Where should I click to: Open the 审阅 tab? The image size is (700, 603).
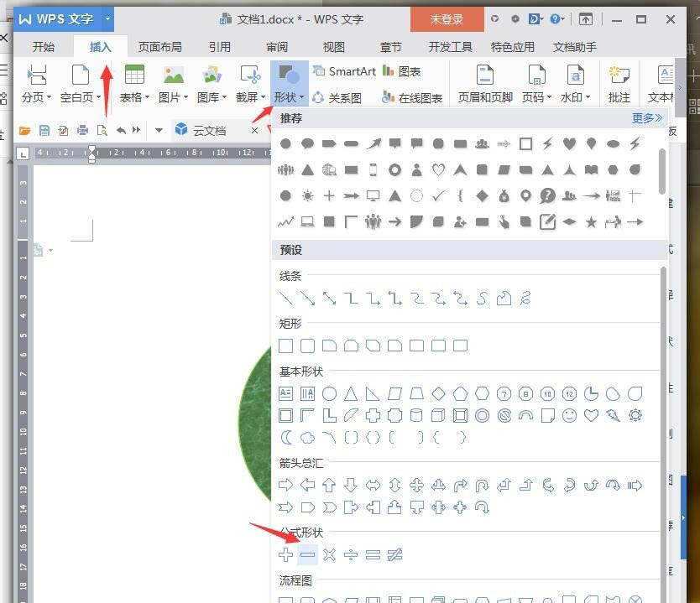click(x=277, y=47)
